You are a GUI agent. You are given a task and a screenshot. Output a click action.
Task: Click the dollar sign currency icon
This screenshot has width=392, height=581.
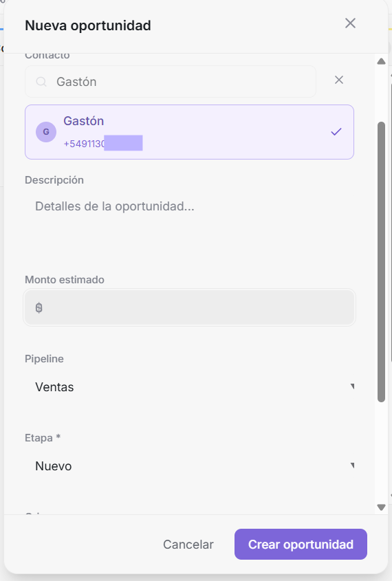[x=39, y=307]
